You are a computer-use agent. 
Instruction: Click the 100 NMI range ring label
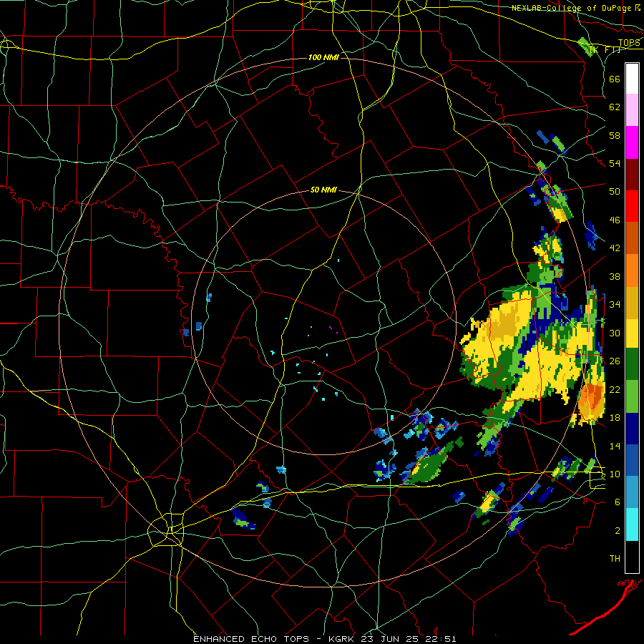click(x=323, y=57)
